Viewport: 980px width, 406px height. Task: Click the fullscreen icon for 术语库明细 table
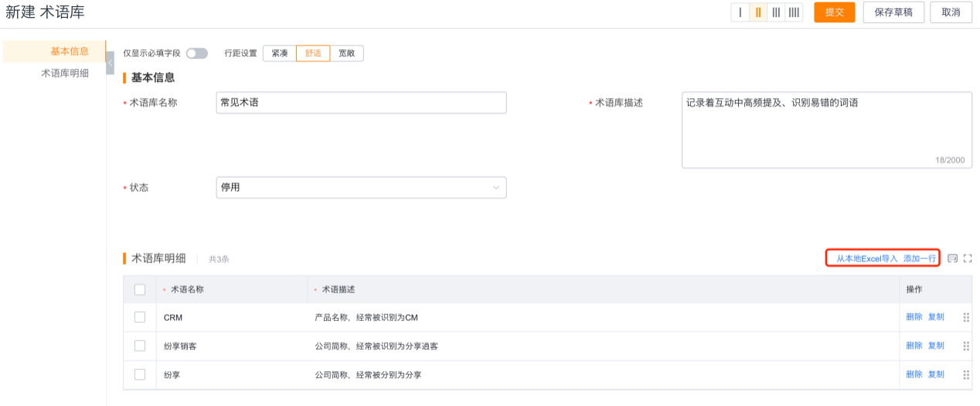pos(968,258)
